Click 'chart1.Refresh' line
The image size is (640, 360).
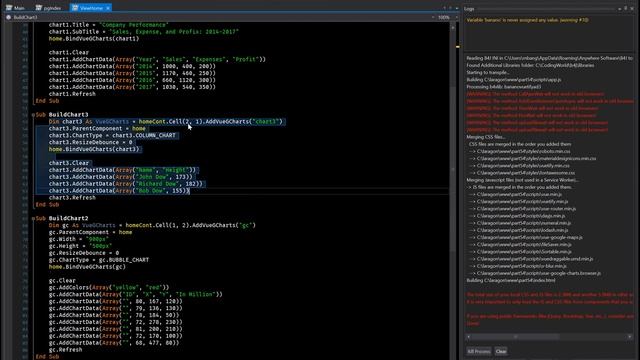click(x=72, y=94)
